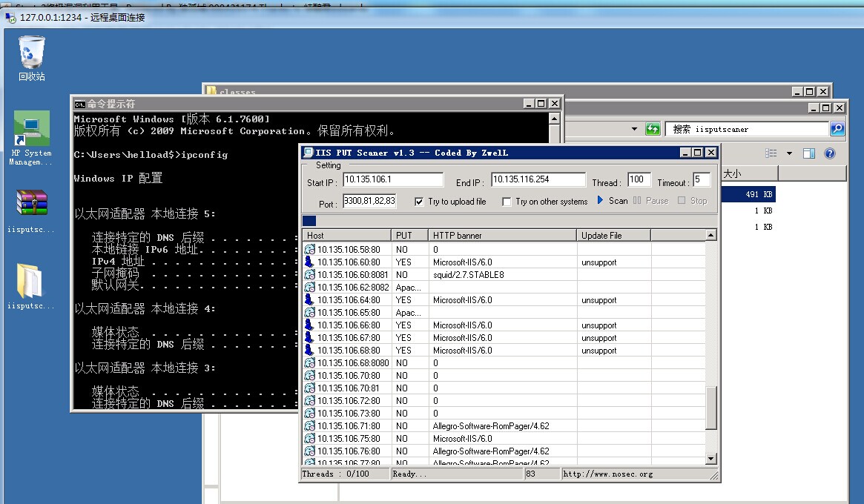
Task: Toggle the Try to upload file checkbox
Action: click(419, 202)
